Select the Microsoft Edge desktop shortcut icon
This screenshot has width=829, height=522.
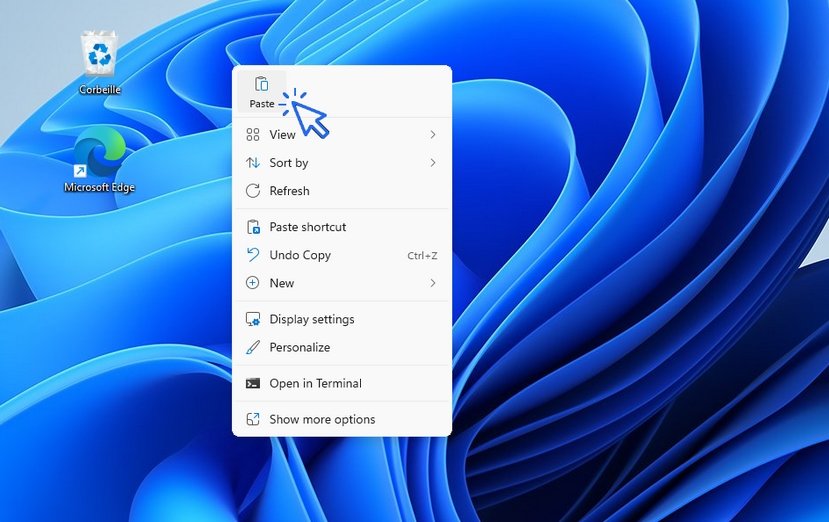99,151
